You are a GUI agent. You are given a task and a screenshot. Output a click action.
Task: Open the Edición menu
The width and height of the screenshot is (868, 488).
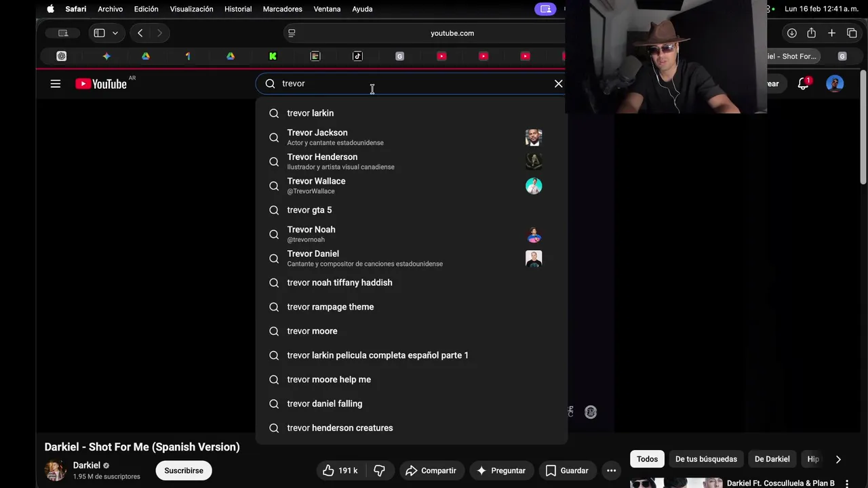pos(146,9)
